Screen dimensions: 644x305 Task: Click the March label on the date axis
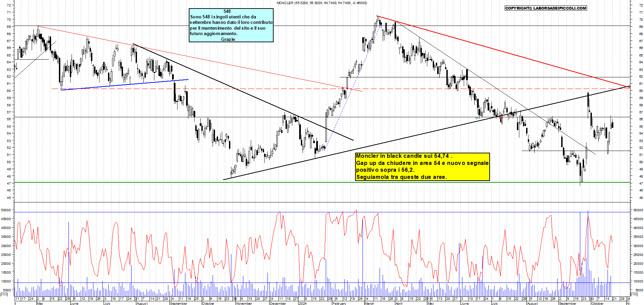(x=369, y=303)
